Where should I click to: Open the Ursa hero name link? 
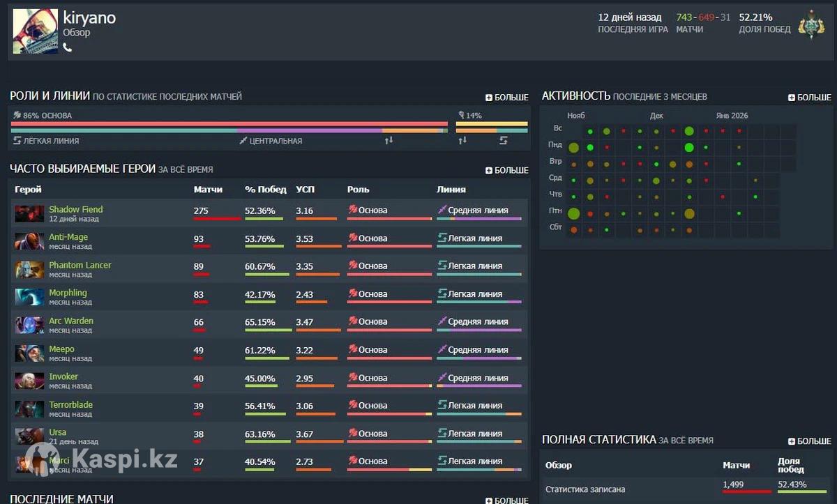(57, 433)
